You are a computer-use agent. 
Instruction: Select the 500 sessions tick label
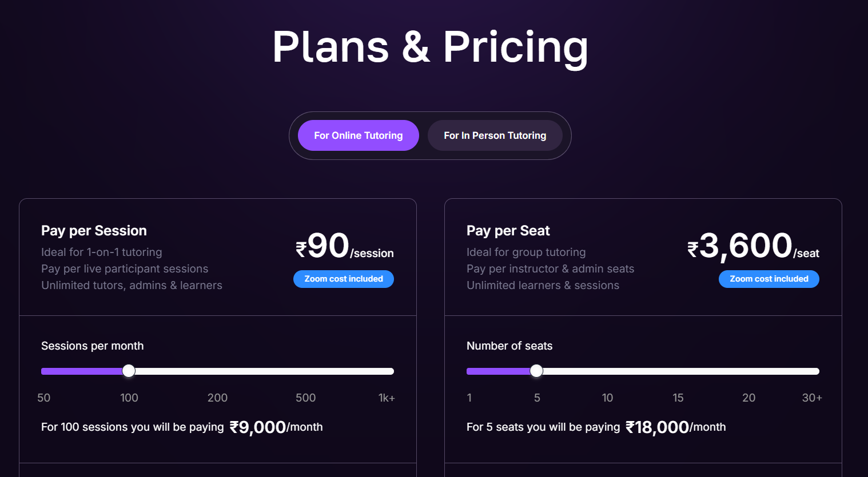pyautogui.click(x=305, y=398)
